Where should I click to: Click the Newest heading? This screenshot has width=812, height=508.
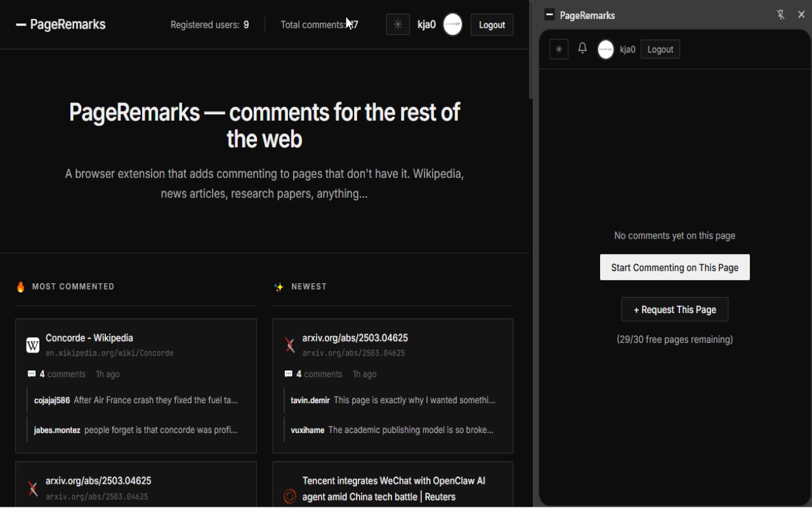pyautogui.click(x=309, y=286)
